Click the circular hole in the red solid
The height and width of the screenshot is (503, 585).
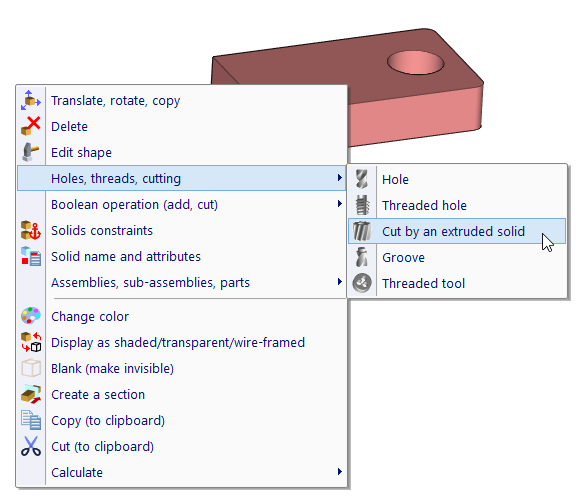[415, 62]
